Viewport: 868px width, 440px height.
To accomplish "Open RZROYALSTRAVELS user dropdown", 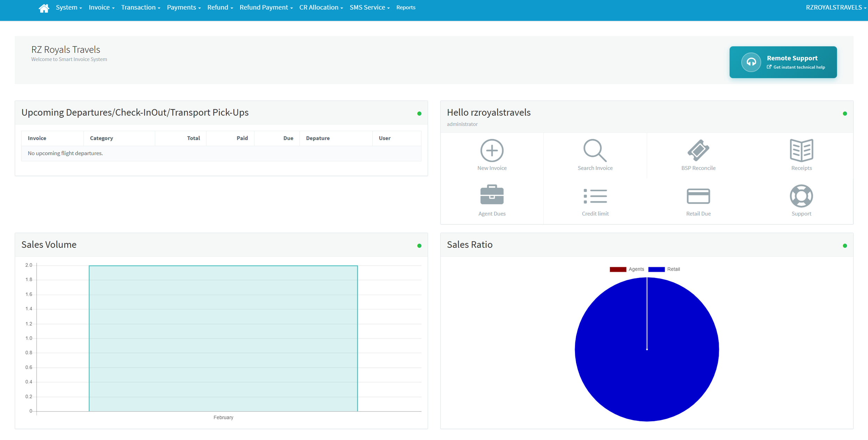I will (x=835, y=8).
